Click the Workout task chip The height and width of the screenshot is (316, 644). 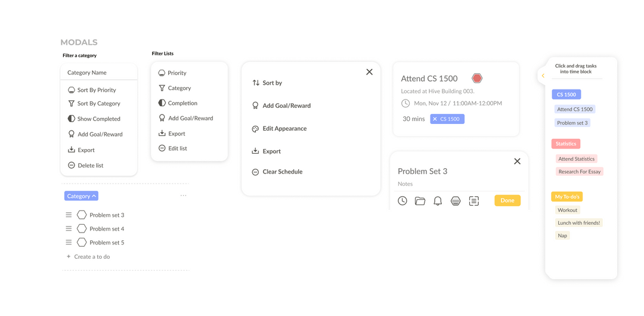(568, 210)
